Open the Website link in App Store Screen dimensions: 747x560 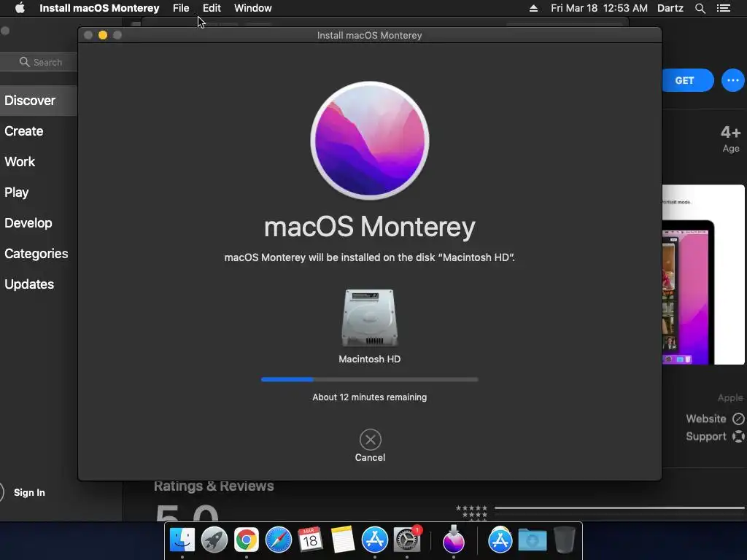pos(706,419)
